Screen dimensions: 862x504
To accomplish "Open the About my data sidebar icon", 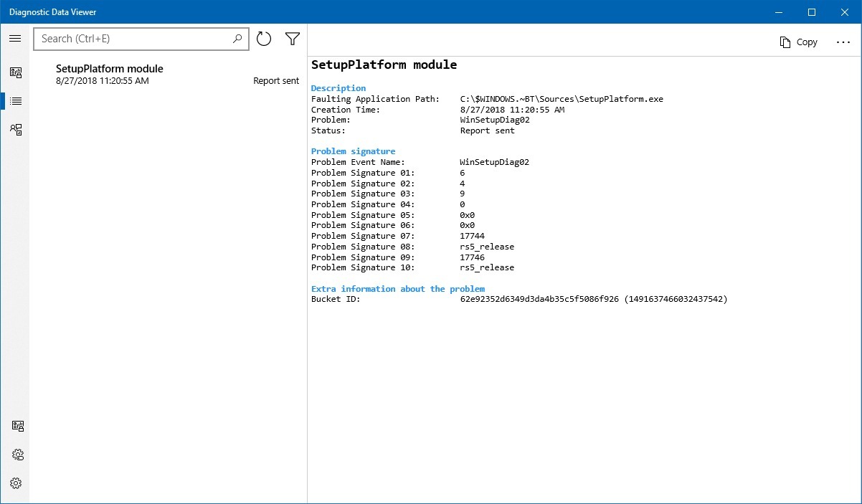I will click(x=15, y=130).
